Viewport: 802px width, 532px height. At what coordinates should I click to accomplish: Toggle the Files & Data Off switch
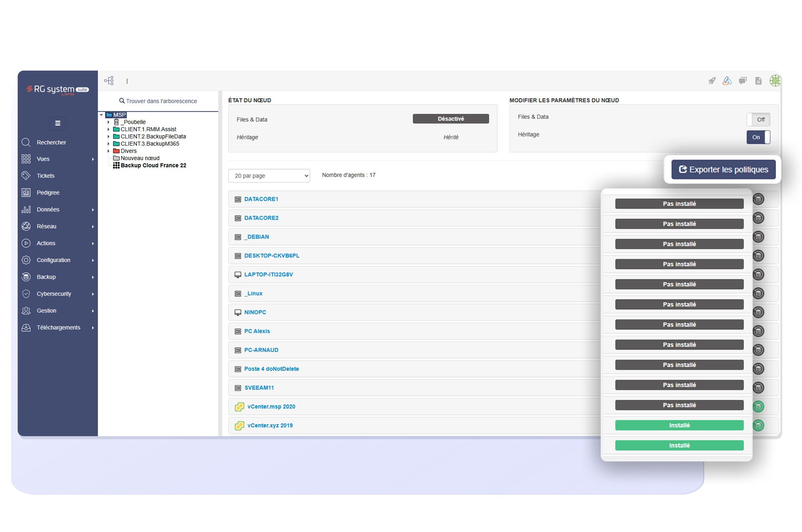[x=758, y=119]
